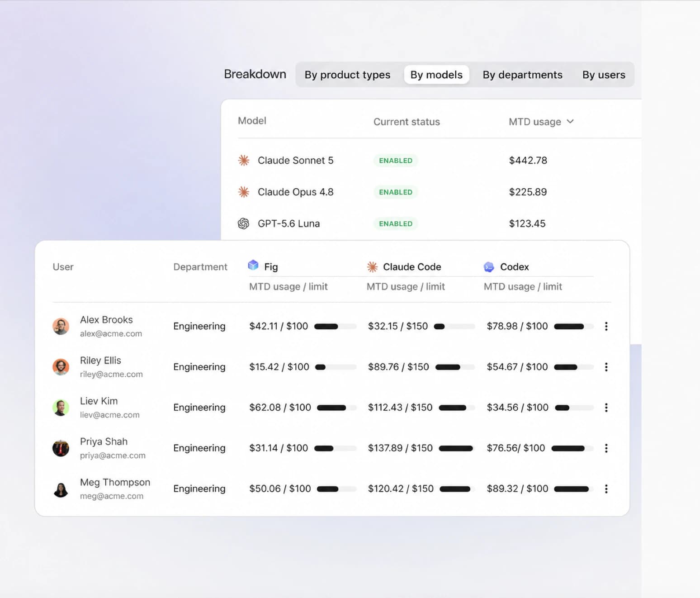Click the $42.11 / $100 Fig usage value
Screen dimensions: 700x598
coord(279,326)
